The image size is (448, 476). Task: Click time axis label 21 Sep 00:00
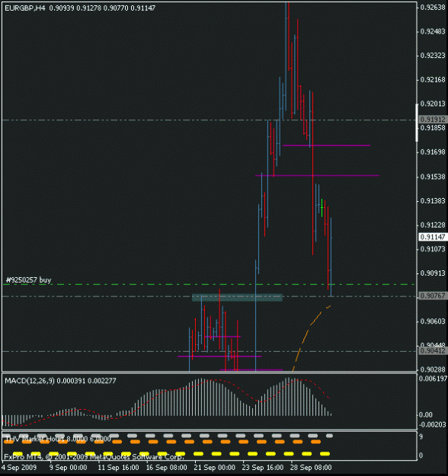point(215,468)
